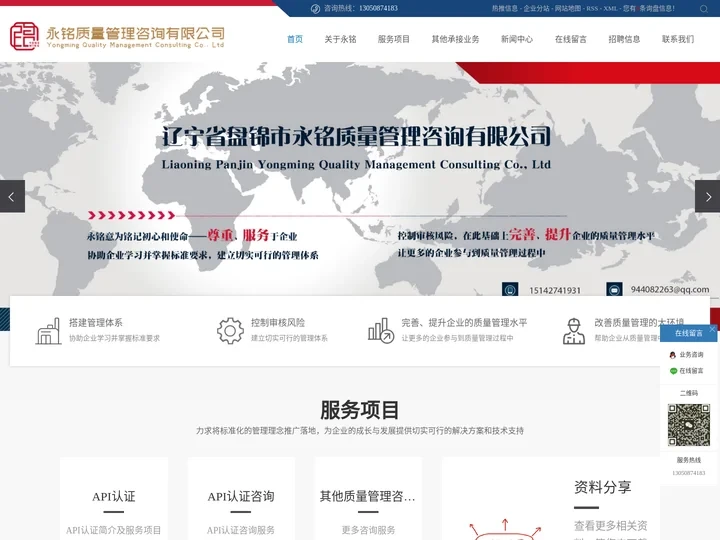Screen dimensions: 720x540
Task: Click the search magnifier icon in top bar
Action: pos(703,9)
